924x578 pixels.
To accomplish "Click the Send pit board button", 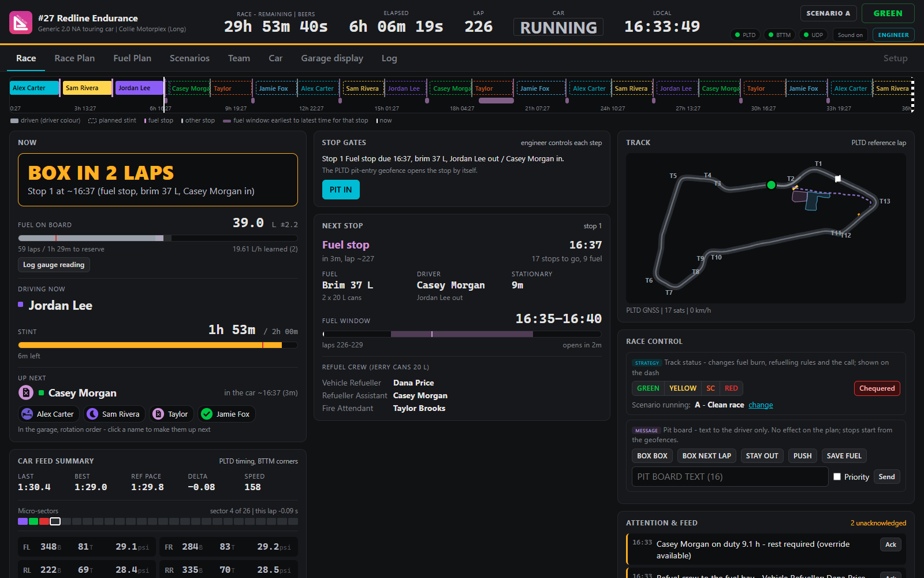I will [x=886, y=477].
